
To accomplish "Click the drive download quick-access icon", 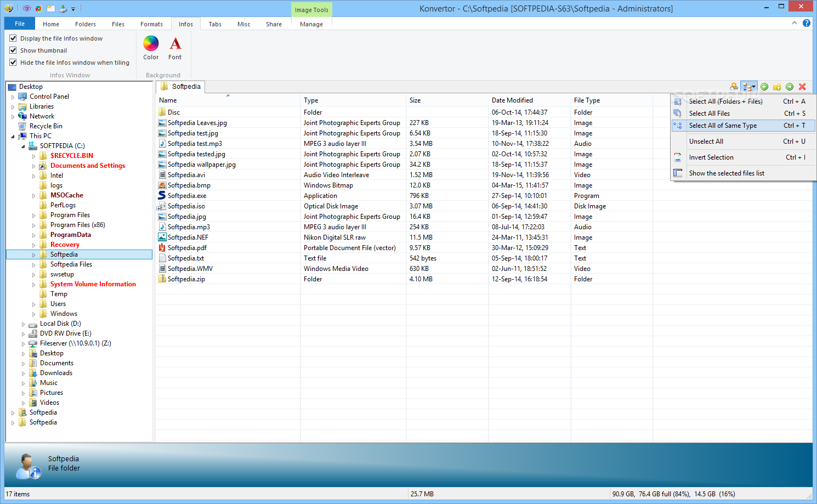I will (63, 8).
